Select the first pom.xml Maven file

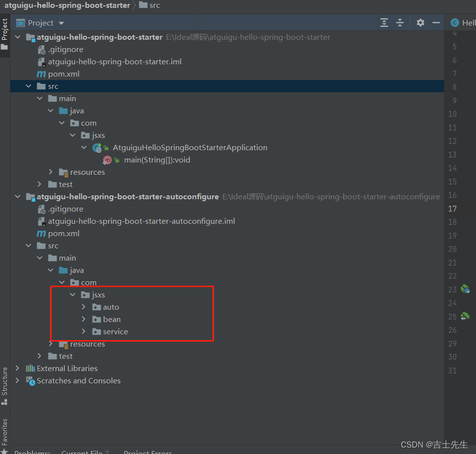point(64,74)
